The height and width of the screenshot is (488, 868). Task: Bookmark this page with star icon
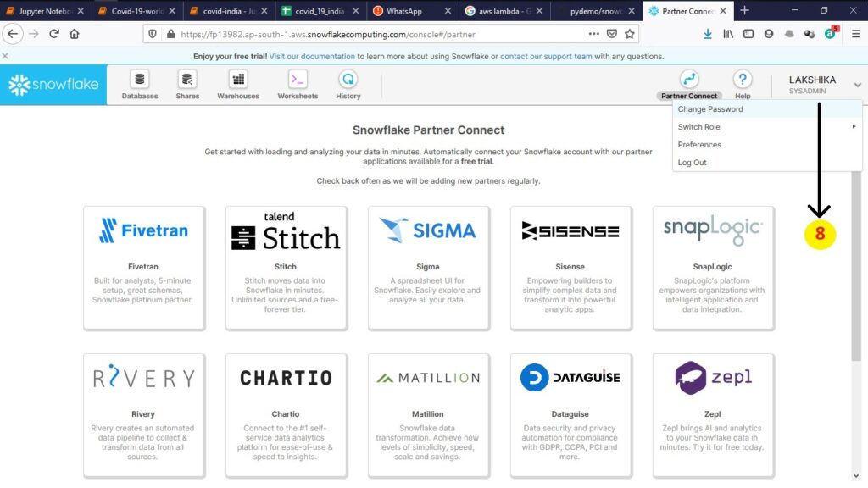coord(630,34)
